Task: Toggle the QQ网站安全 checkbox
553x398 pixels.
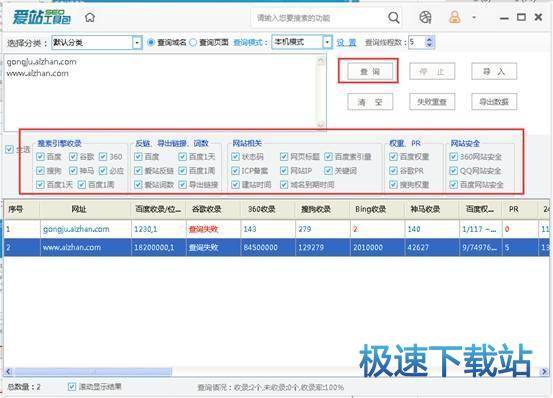Action: pyautogui.click(x=454, y=171)
